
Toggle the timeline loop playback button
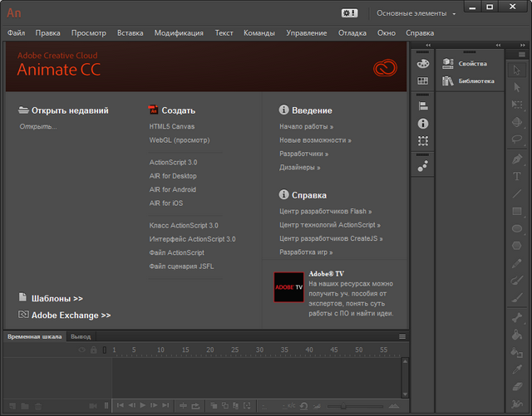196,405
